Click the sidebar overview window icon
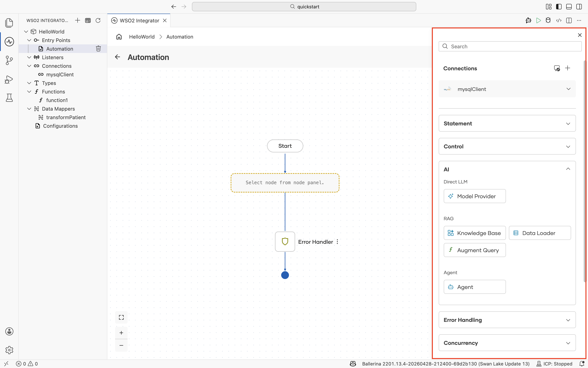 (88, 20)
